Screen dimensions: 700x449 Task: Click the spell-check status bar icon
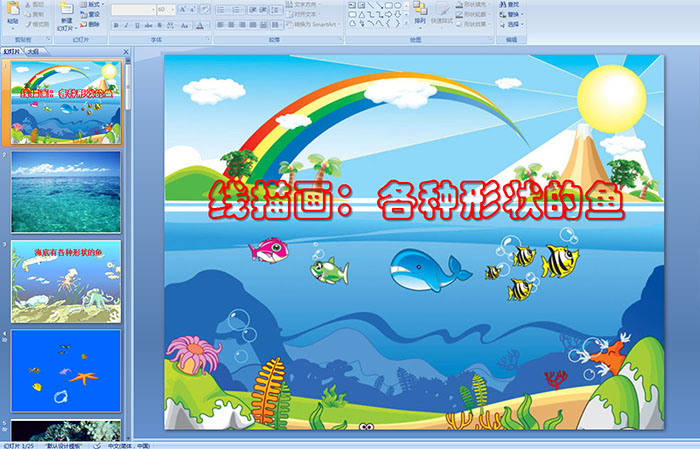pos(97,445)
